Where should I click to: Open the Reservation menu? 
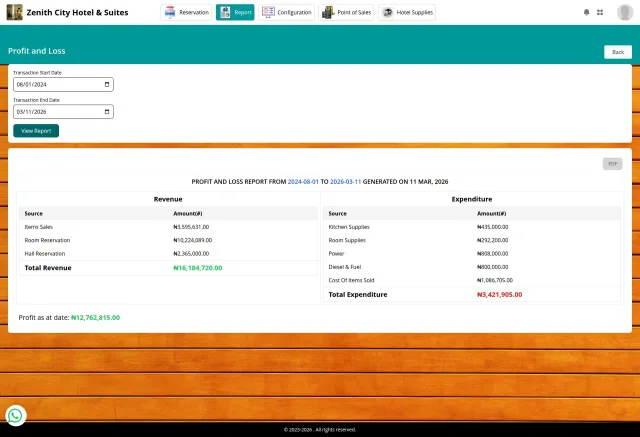point(186,12)
